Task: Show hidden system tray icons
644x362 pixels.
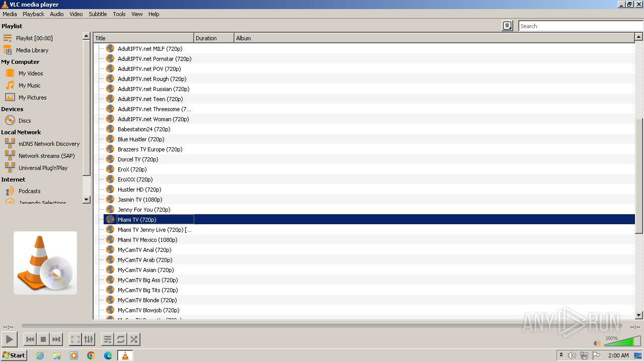Action: click(x=561, y=355)
